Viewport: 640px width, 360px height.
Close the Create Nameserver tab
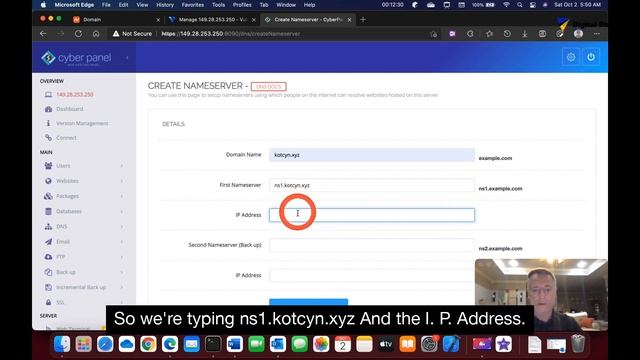point(349,20)
